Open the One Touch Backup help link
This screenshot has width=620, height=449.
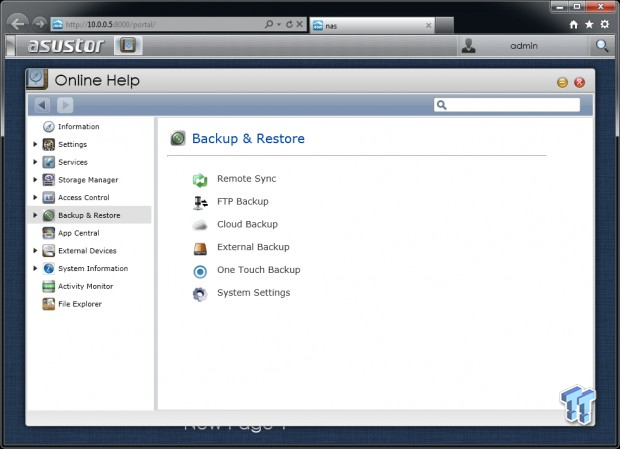click(x=259, y=270)
